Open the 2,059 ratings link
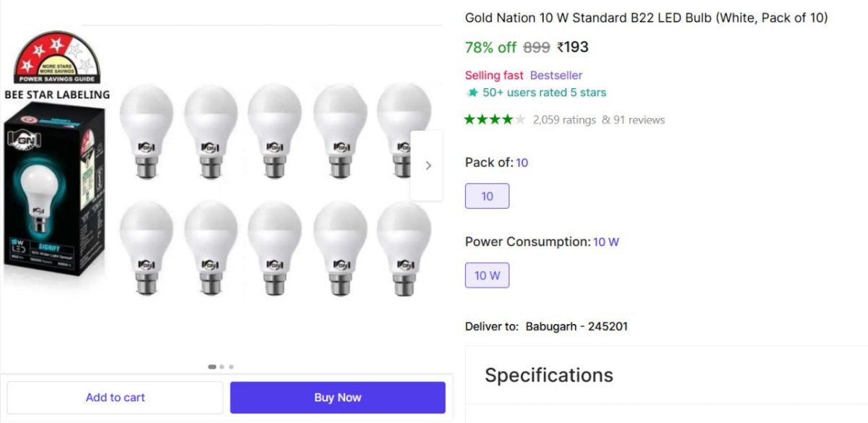Viewport: 868px width, 423px height. (564, 120)
